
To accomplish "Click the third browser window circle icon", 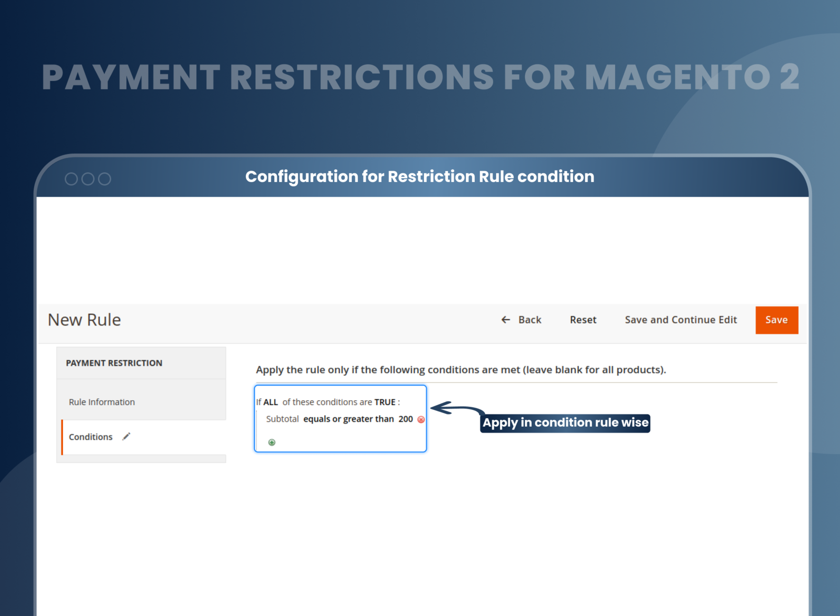I will 104,179.
